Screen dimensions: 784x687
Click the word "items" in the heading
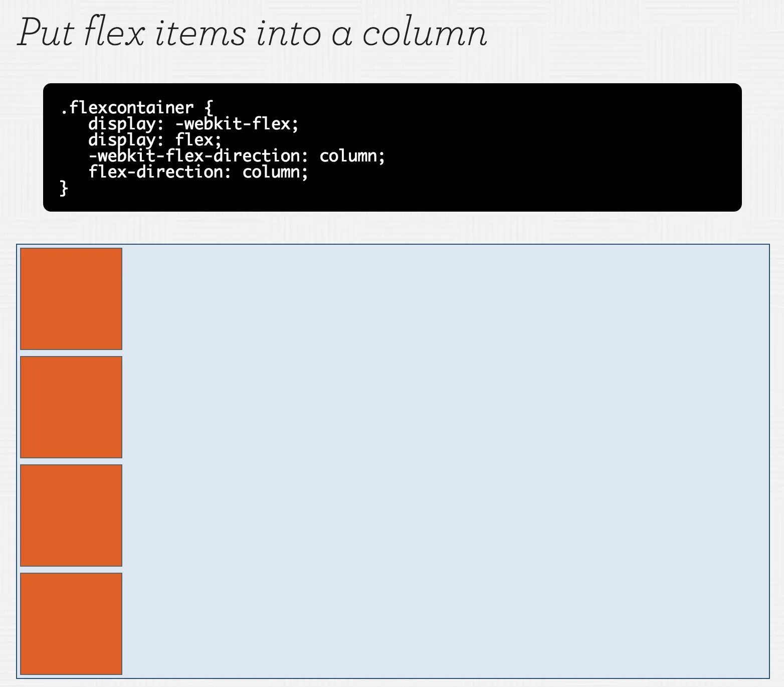201,33
